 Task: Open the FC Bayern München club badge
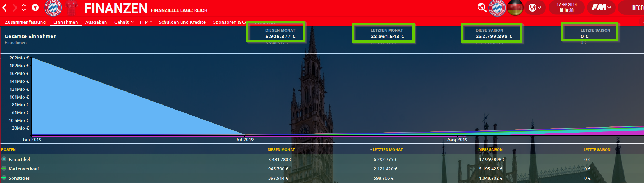53,8
